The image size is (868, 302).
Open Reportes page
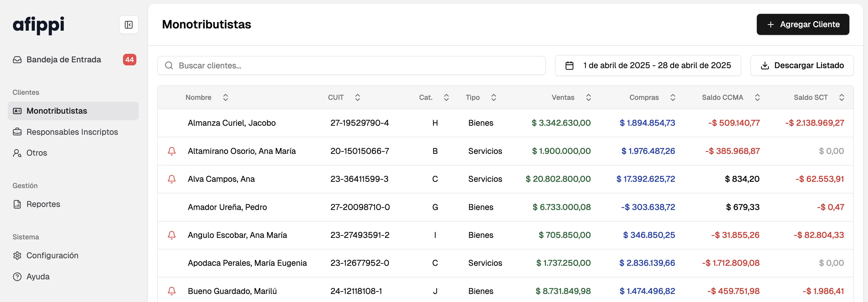pyautogui.click(x=43, y=204)
